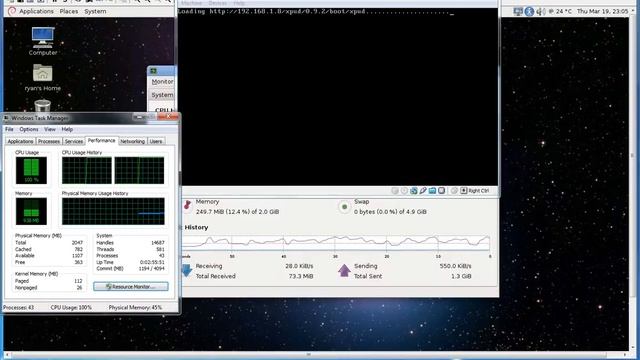Click the System Monitor window title icon
The height and width of the screenshot is (360, 640).
pyautogui.click(x=153, y=71)
